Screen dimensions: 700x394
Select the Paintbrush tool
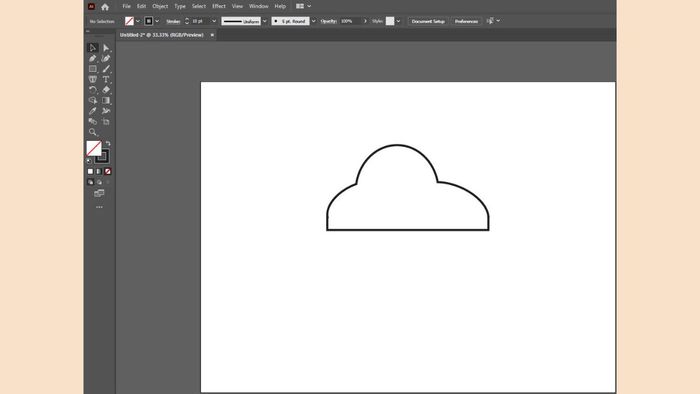[106, 69]
